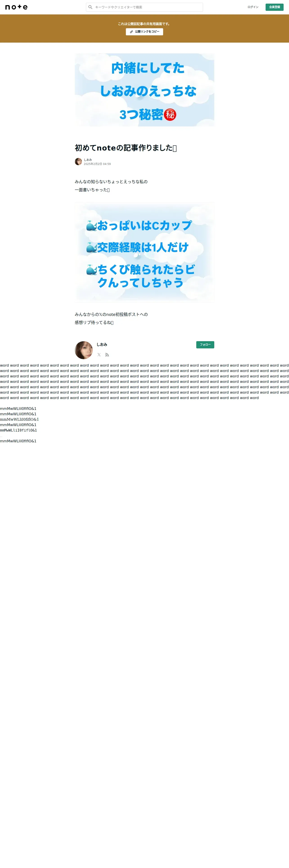
Task: Click the text 感想リプ待ってるね
Action: pos(94,322)
